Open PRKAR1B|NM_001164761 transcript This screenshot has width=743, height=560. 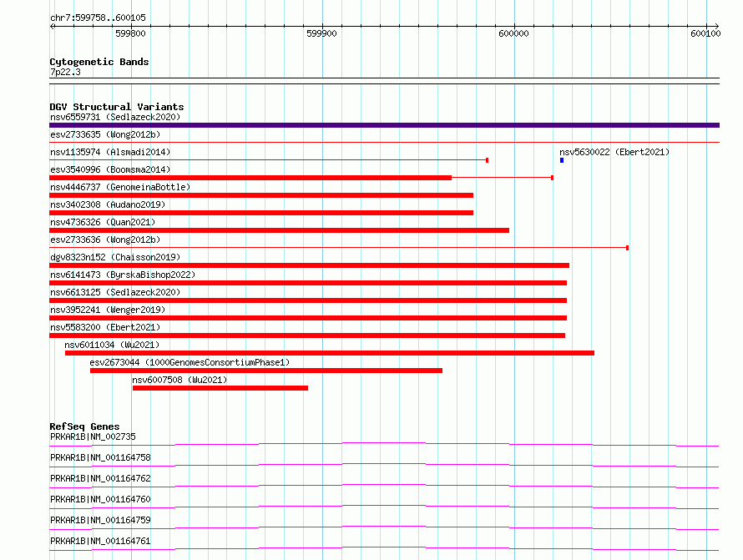(100, 541)
